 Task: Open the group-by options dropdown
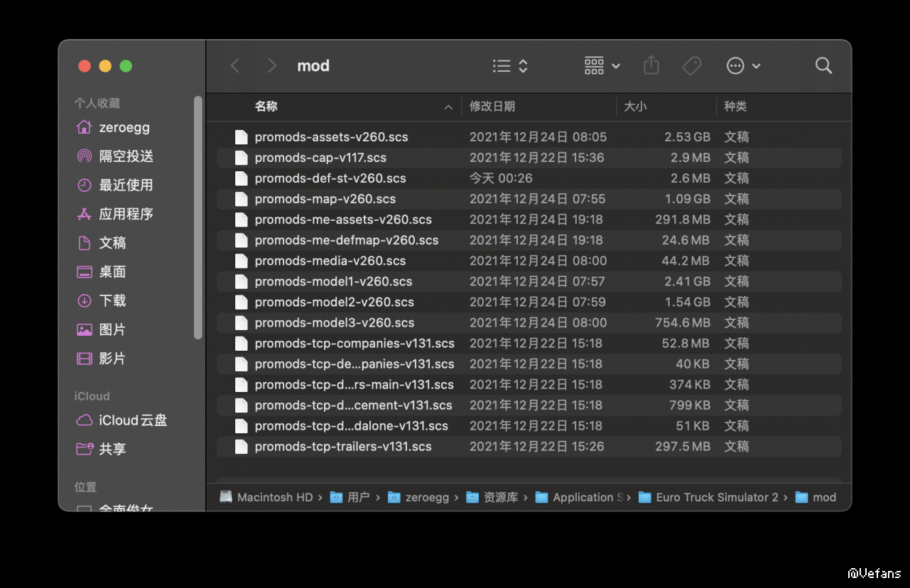pos(602,66)
